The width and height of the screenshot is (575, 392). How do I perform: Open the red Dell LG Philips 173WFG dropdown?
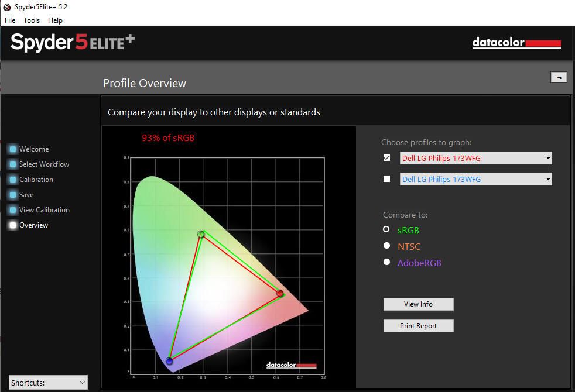coord(475,158)
